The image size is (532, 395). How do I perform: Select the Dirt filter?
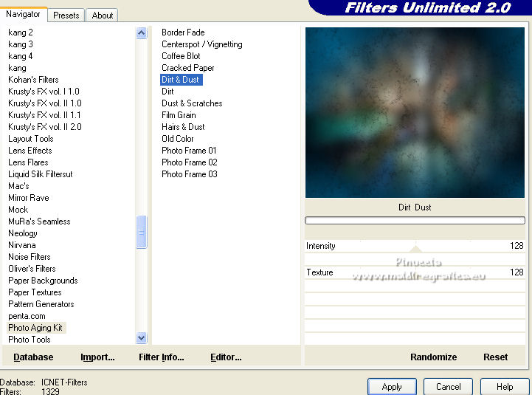tap(167, 92)
